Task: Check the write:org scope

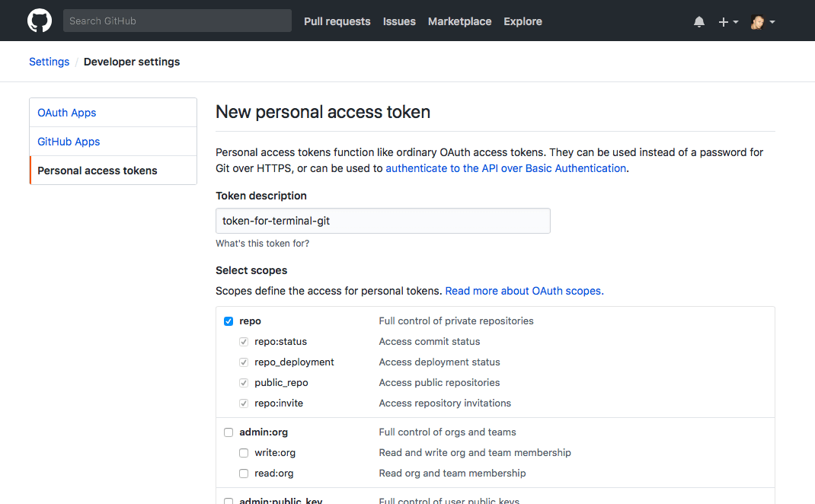Action: pos(244,453)
